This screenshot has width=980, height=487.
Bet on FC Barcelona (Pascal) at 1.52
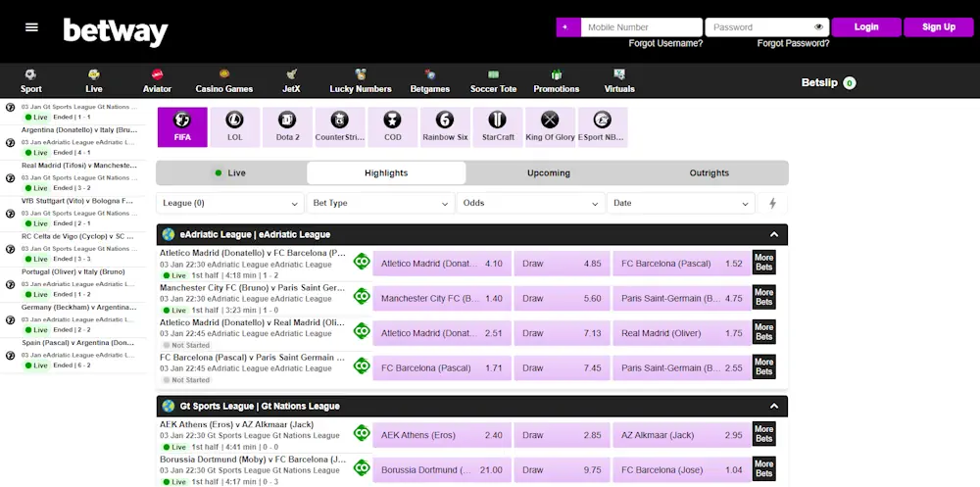(681, 264)
